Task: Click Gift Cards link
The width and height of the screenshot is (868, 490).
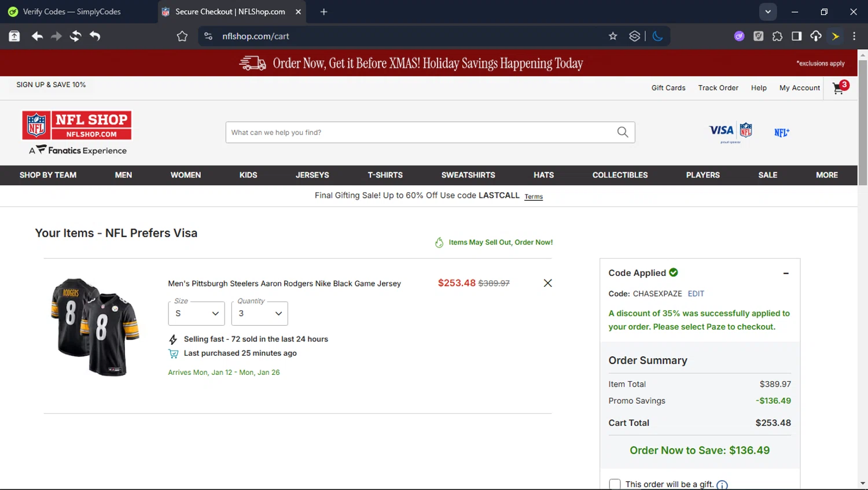Action: tap(668, 88)
